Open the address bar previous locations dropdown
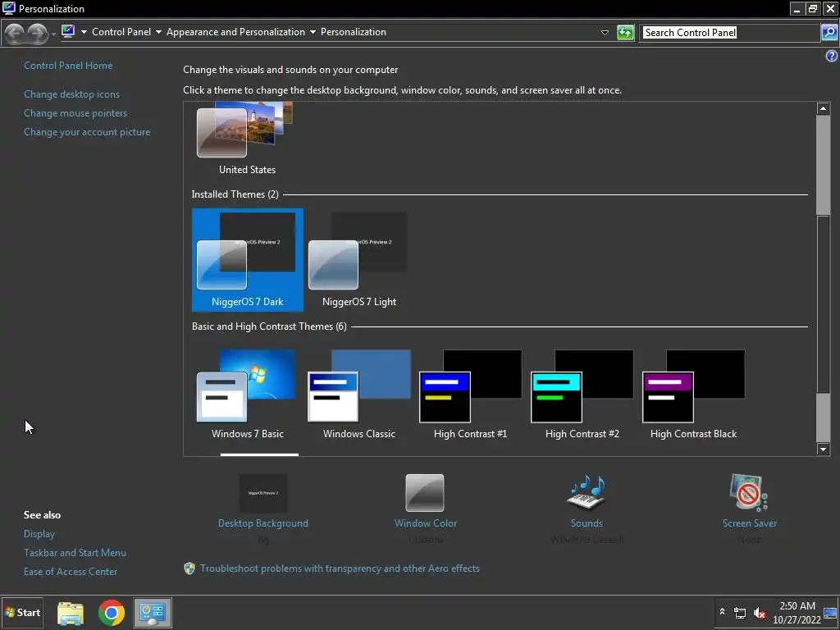The image size is (840, 630). tap(605, 33)
